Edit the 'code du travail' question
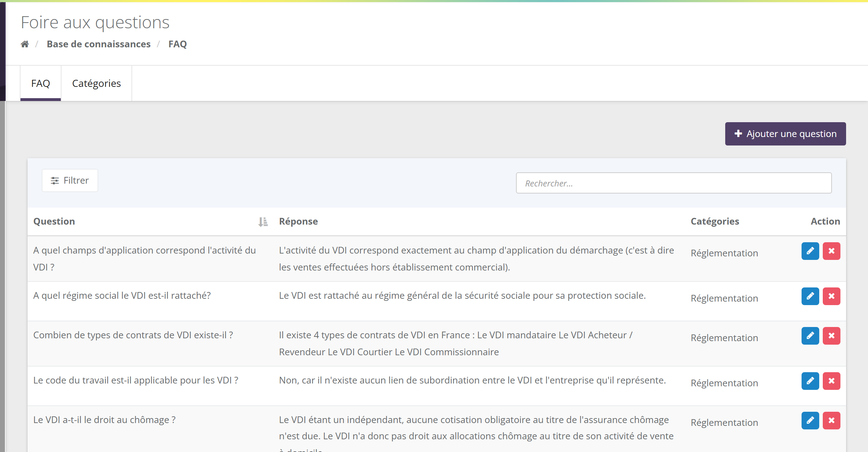The height and width of the screenshot is (452, 868). (x=810, y=381)
